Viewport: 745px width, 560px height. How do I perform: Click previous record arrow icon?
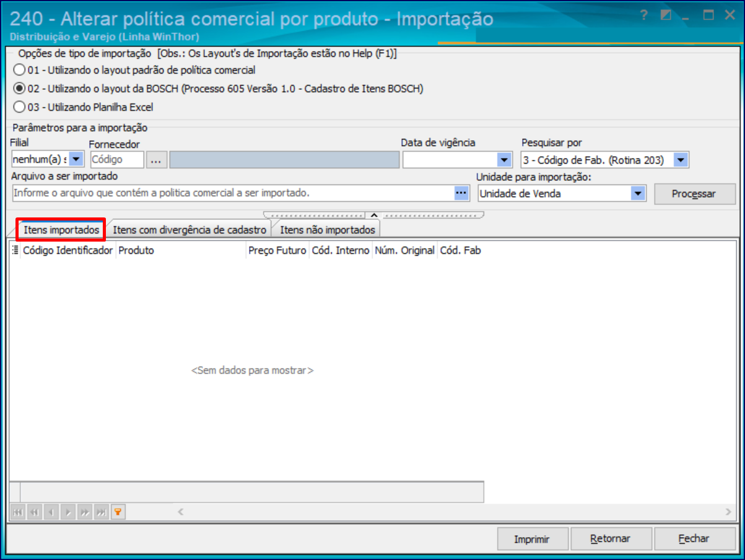(51, 512)
